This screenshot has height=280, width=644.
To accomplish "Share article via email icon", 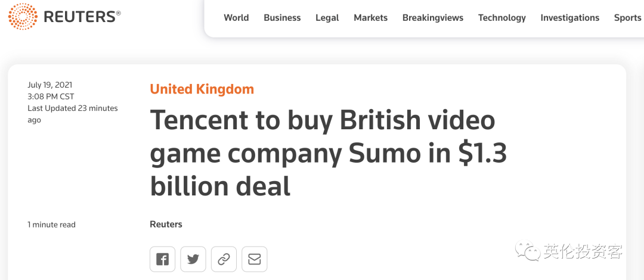I will [255, 259].
